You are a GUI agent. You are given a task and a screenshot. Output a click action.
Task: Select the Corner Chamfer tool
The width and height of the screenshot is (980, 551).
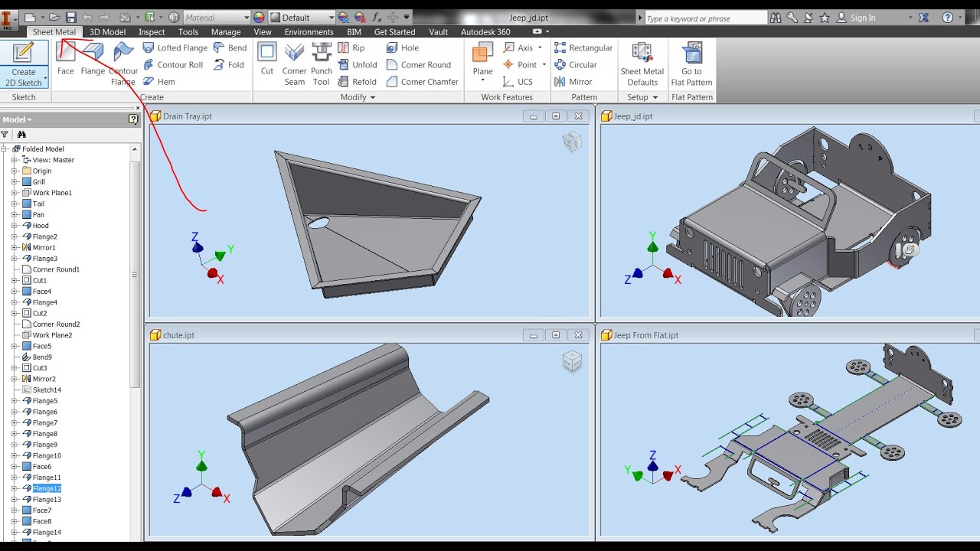[x=422, y=81]
